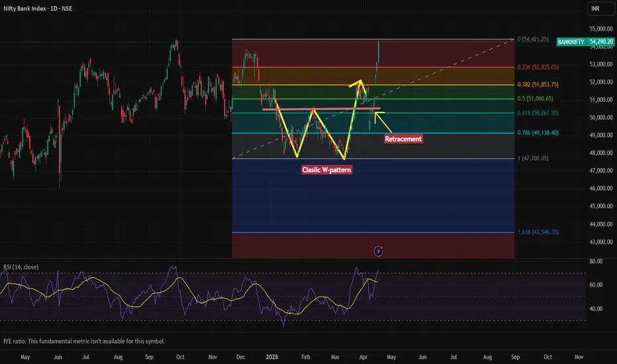Click the 60.00 RSI axis label
617x364 pixels.
[596, 285]
